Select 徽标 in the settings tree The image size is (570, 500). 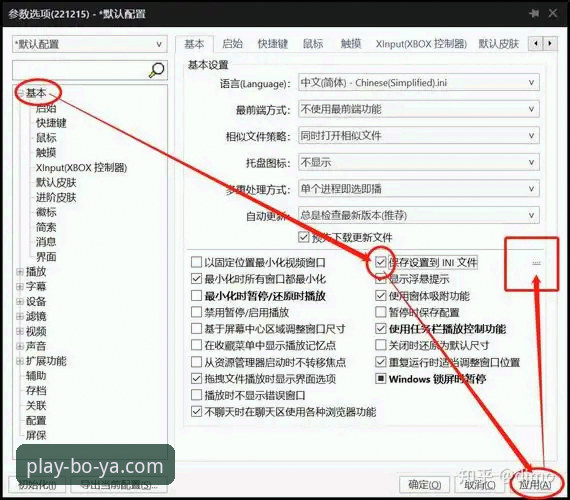point(46,212)
